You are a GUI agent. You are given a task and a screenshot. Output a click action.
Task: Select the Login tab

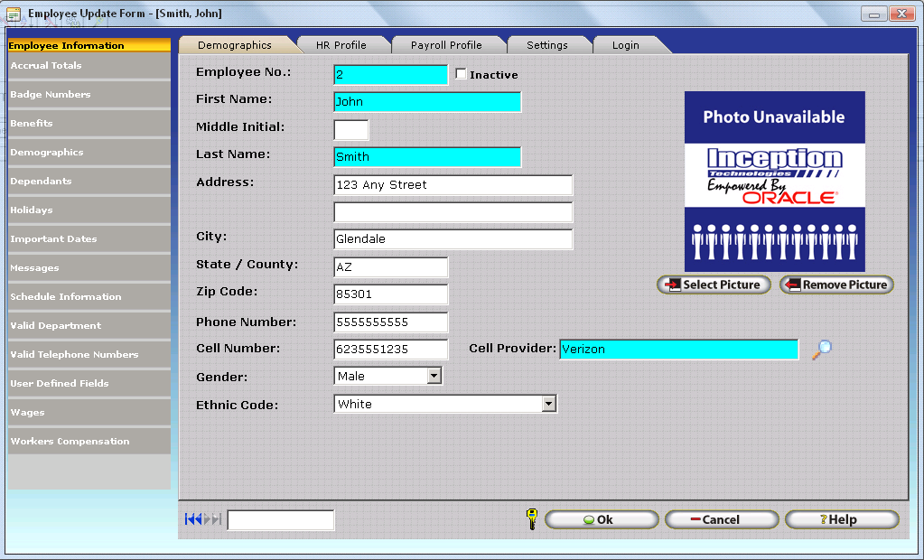pyautogui.click(x=625, y=45)
